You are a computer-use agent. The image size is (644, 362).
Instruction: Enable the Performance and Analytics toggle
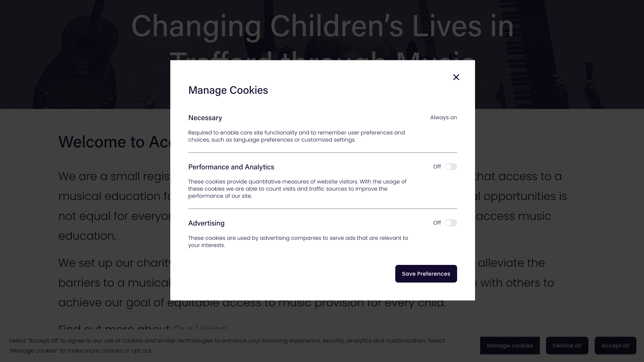(x=451, y=166)
